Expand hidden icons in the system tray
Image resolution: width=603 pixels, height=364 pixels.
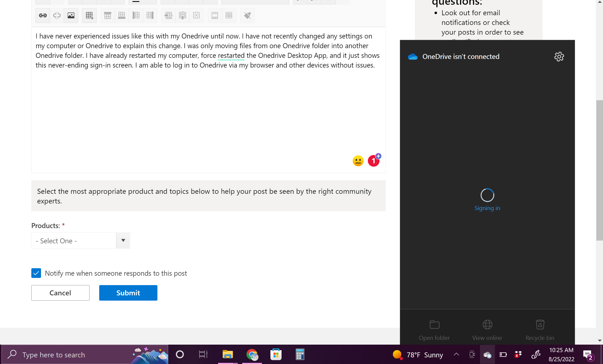[456, 355]
